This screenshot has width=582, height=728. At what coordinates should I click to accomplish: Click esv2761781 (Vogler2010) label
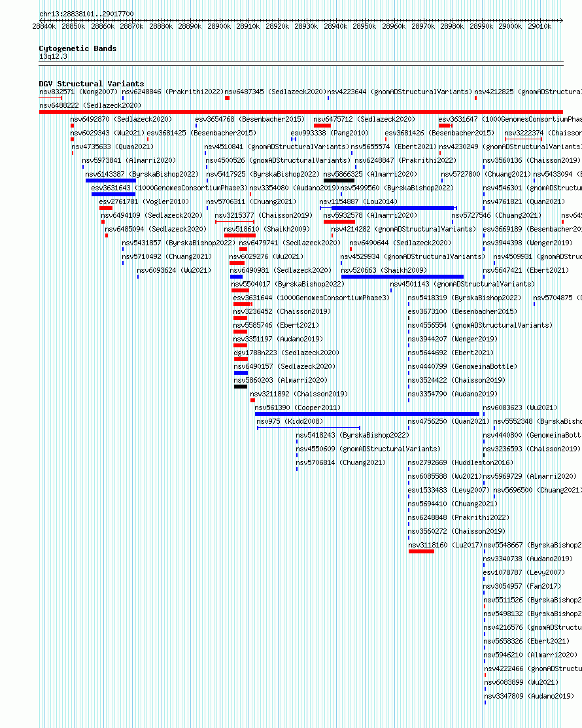(144, 201)
